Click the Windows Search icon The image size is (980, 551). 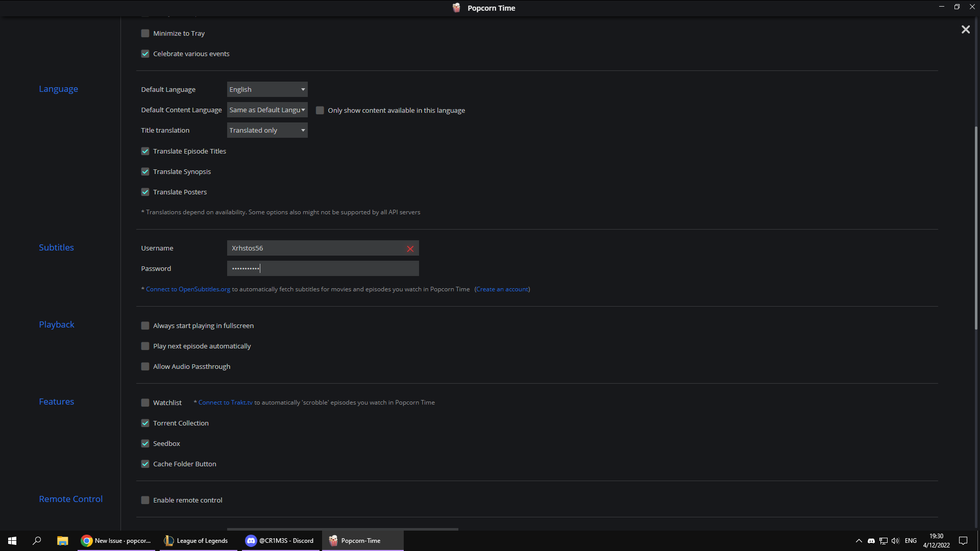tap(36, 540)
